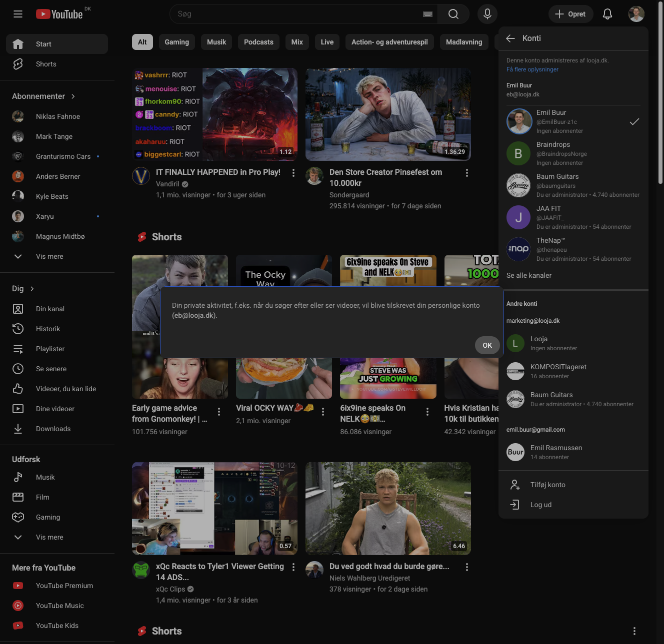Select the Musik filter chip

tap(216, 42)
